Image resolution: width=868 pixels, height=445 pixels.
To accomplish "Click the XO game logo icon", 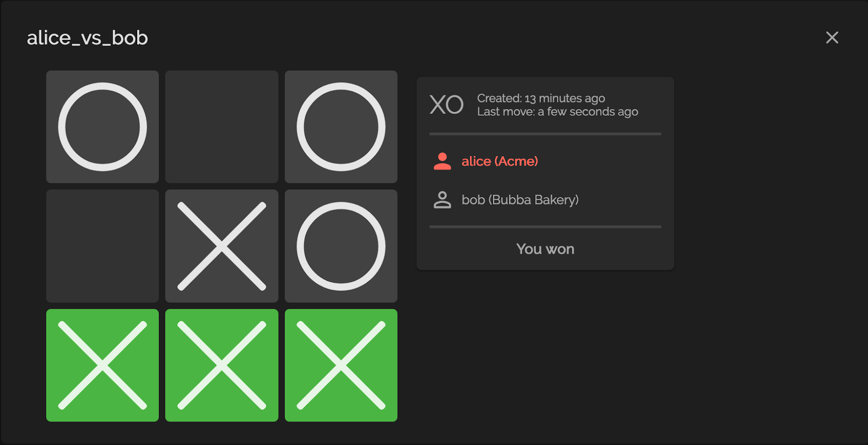I will pos(446,105).
